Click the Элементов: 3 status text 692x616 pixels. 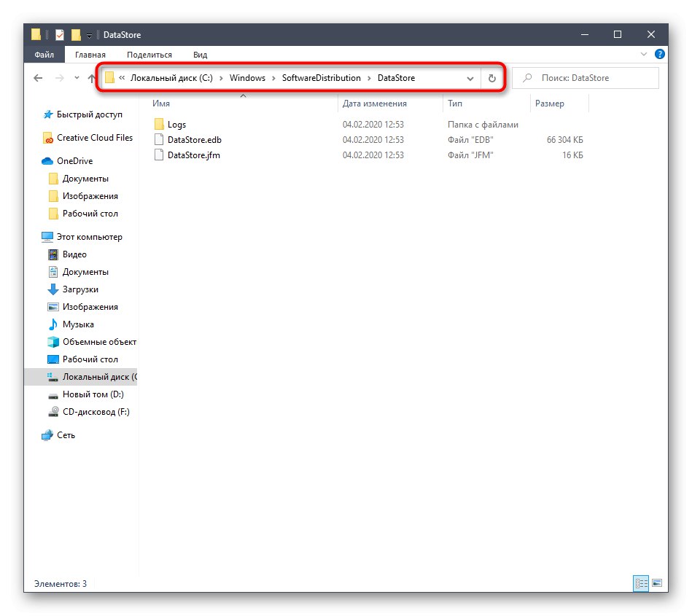coord(61,584)
